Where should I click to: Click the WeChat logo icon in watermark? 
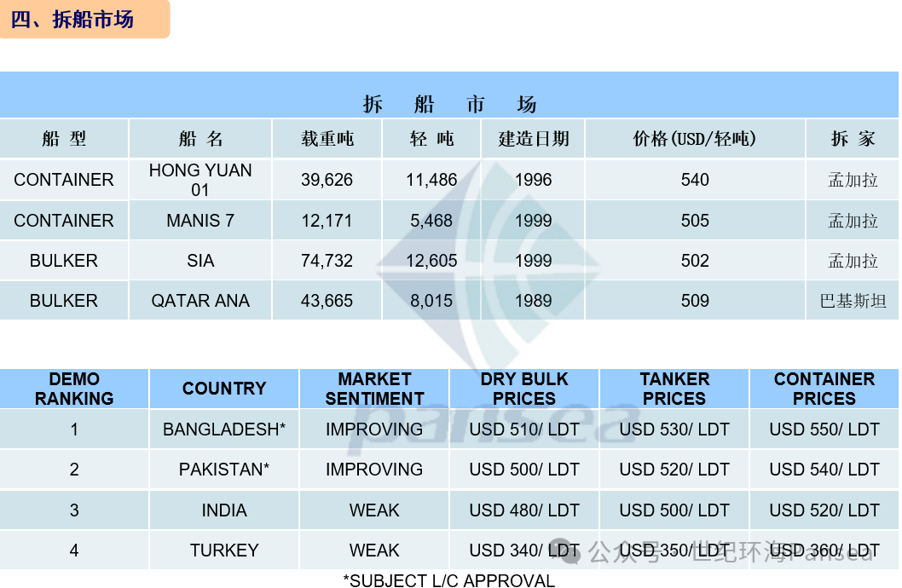pos(564,551)
